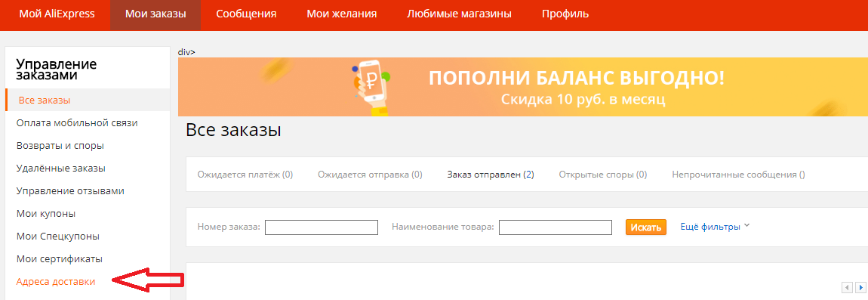Filter by Открытые споры (0)
868x300 pixels.
[x=603, y=175]
